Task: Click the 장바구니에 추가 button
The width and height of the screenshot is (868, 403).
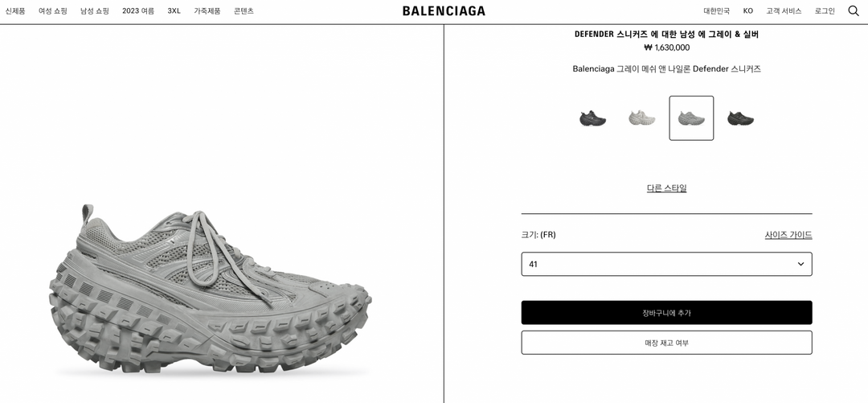Action: [x=666, y=313]
